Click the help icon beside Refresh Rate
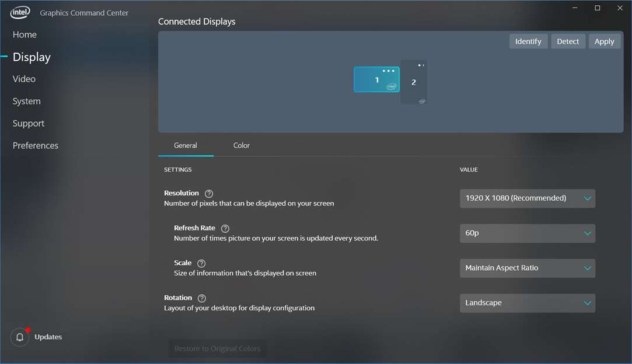 pos(225,228)
